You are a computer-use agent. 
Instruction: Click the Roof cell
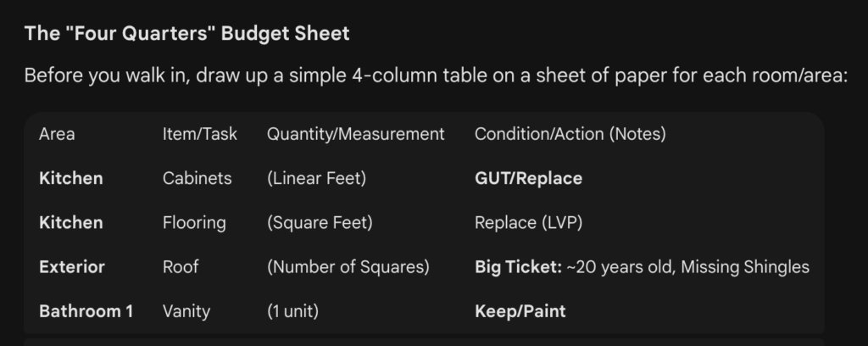coord(181,267)
